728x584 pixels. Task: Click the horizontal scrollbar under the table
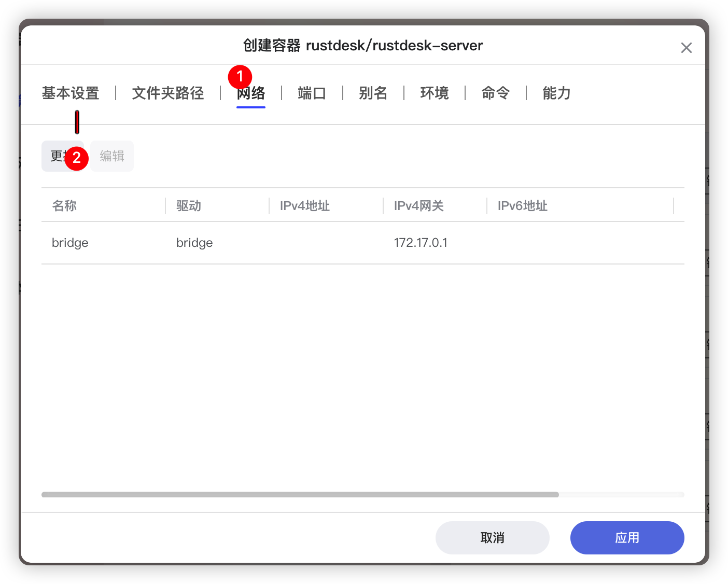(300, 495)
